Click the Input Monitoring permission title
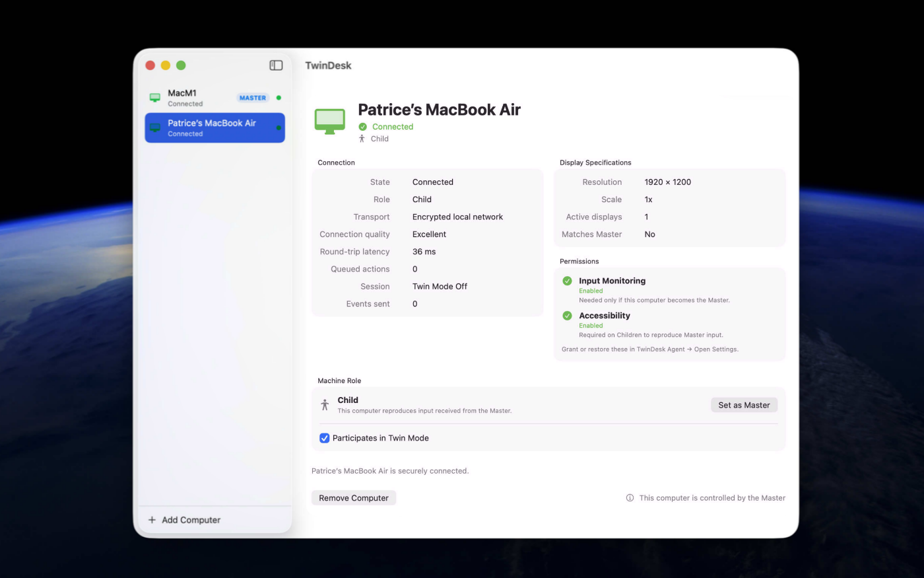The width and height of the screenshot is (924, 578). click(612, 281)
